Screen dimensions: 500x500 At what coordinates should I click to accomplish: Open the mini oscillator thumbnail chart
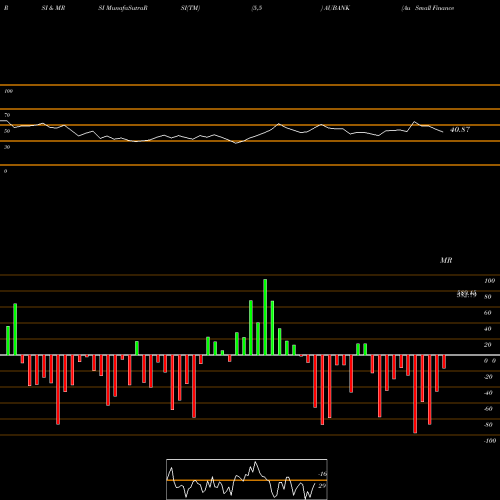[247, 479]
